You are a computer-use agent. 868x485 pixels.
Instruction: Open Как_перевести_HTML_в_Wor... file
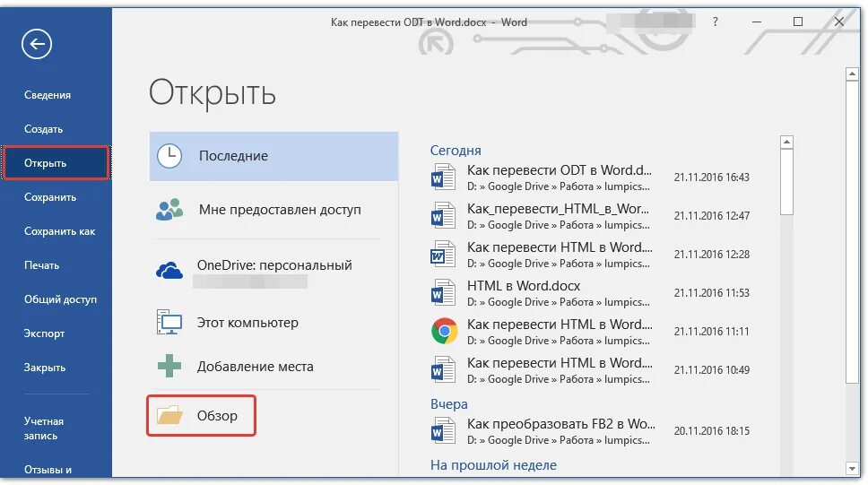click(x=591, y=216)
